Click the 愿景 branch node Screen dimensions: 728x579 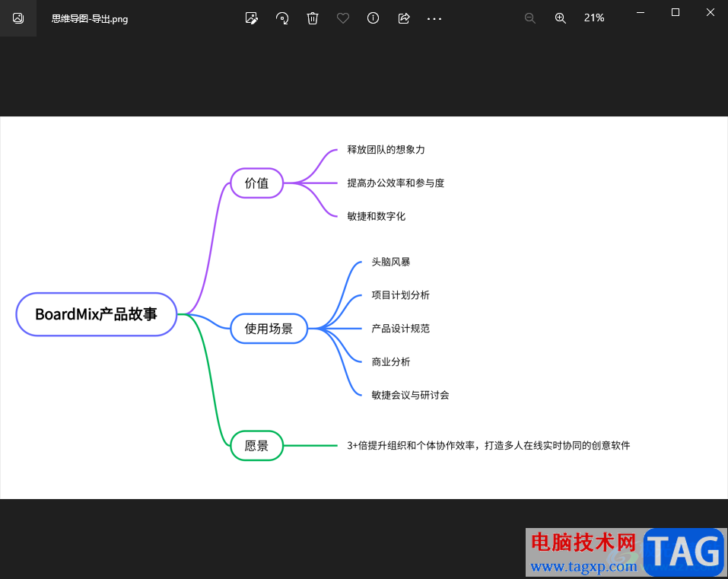pyautogui.click(x=257, y=446)
